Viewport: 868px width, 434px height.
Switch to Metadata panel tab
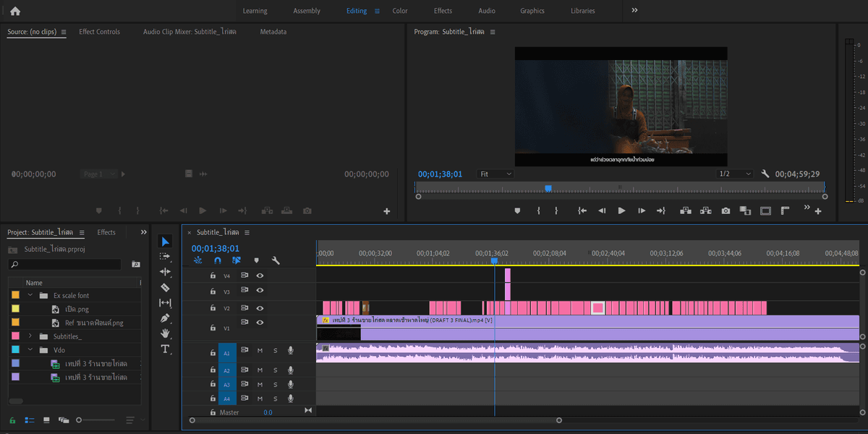pyautogui.click(x=273, y=32)
